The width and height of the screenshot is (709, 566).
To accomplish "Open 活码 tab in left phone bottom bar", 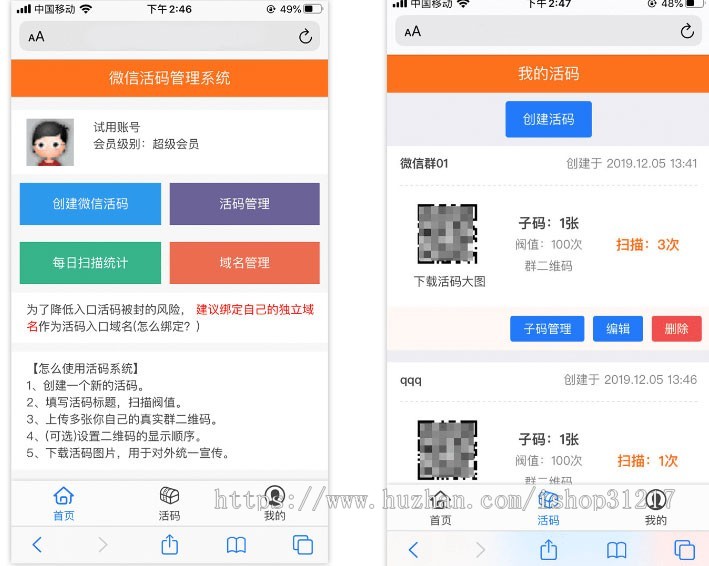I will (x=170, y=504).
